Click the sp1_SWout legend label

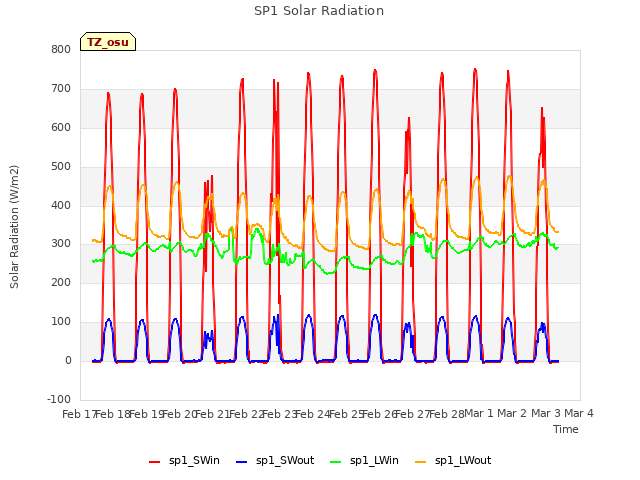pyautogui.click(x=285, y=461)
